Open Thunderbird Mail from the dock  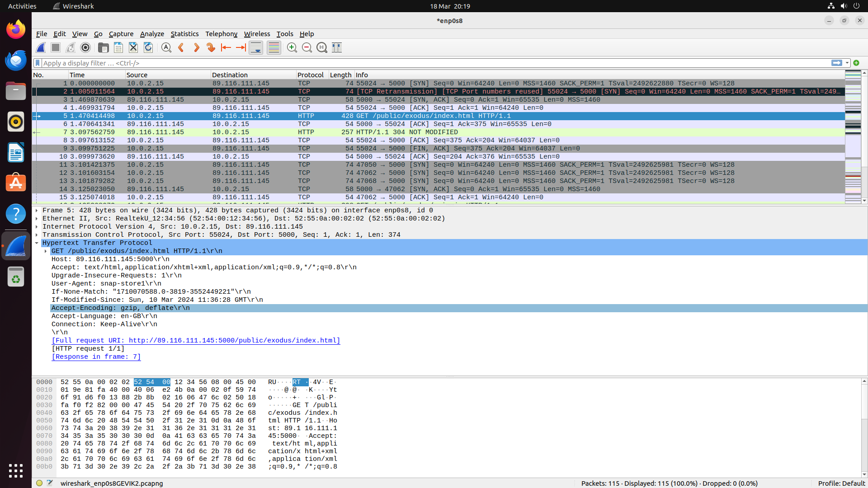pos(16,61)
